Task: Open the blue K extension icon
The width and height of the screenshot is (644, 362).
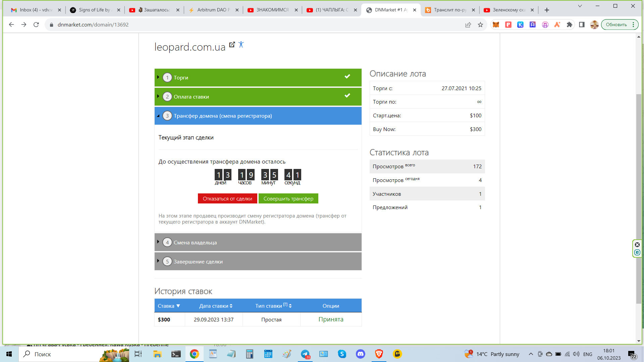Action: click(x=520, y=24)
